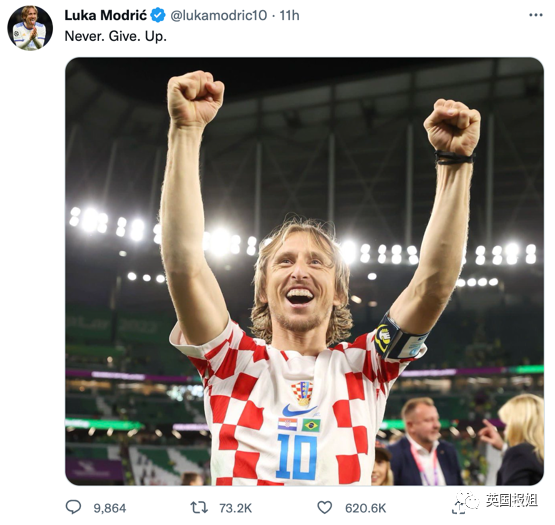Select the tweet text Never. Give. Up.
The image size is (555, 525).
115,36
